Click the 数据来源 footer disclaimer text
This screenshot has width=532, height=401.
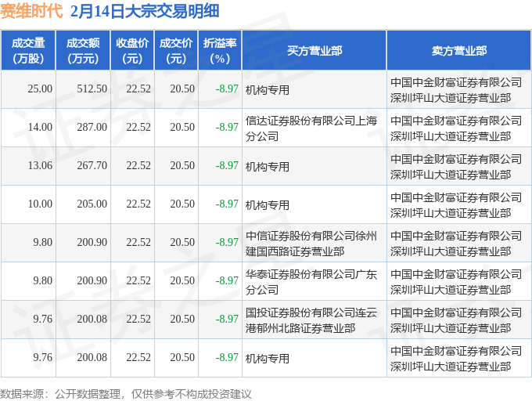coord(126,394)
